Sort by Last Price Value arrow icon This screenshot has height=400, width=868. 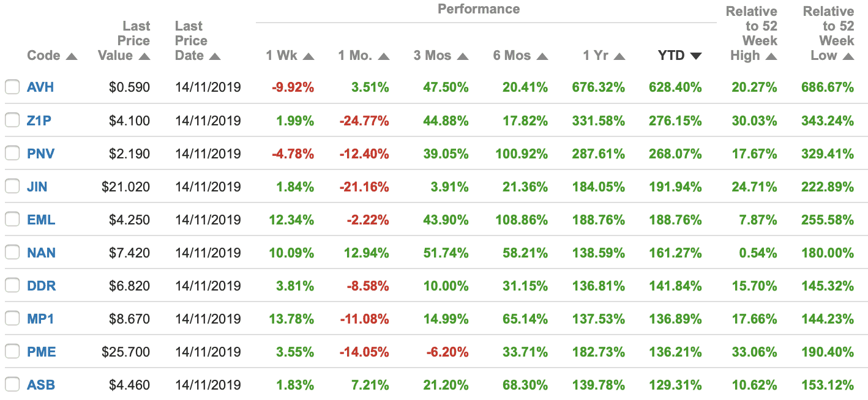144,56
